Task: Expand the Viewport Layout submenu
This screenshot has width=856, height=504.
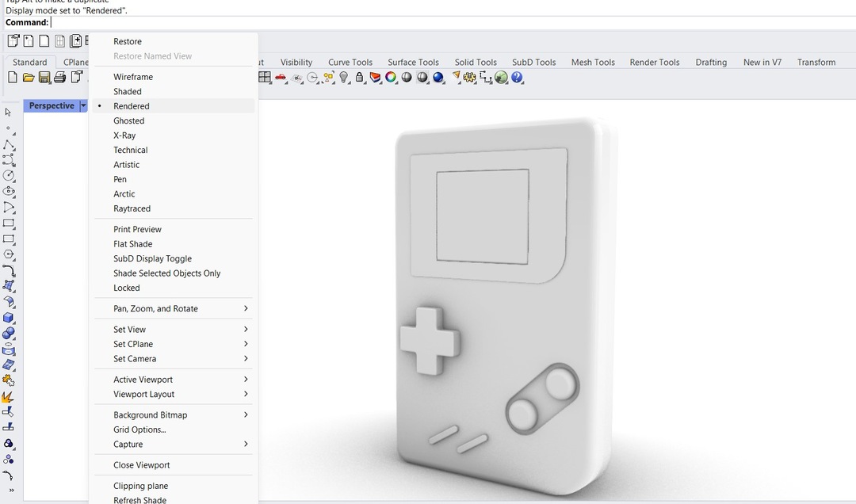Action: tap(174, 394)
